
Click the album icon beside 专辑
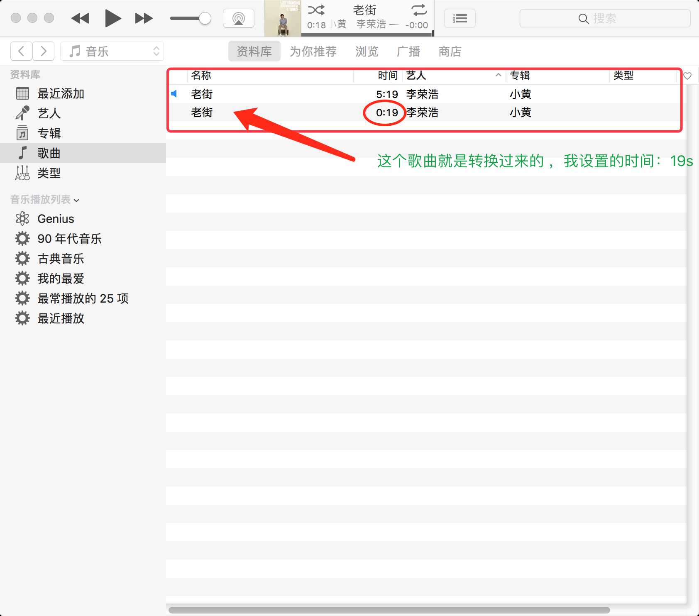coord(22,133)
